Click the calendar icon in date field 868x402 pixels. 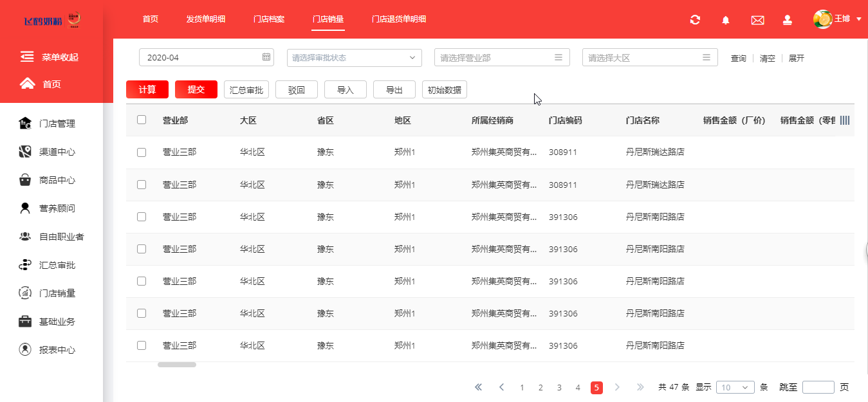[266, 57]
